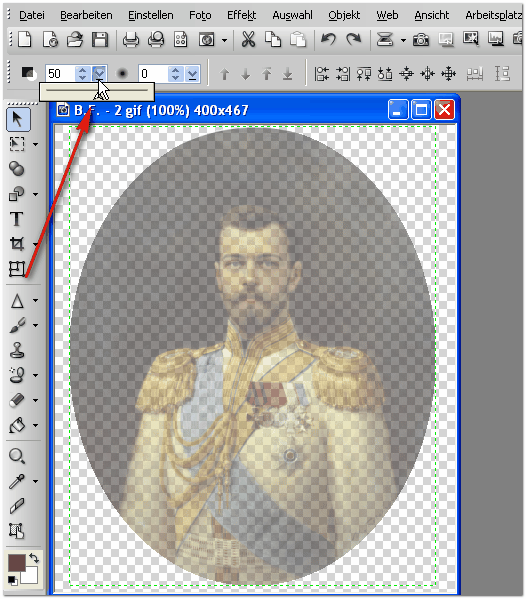Click soft edge spinner arrows beside 0
526x599 pixels.
[x=175, y=73]
